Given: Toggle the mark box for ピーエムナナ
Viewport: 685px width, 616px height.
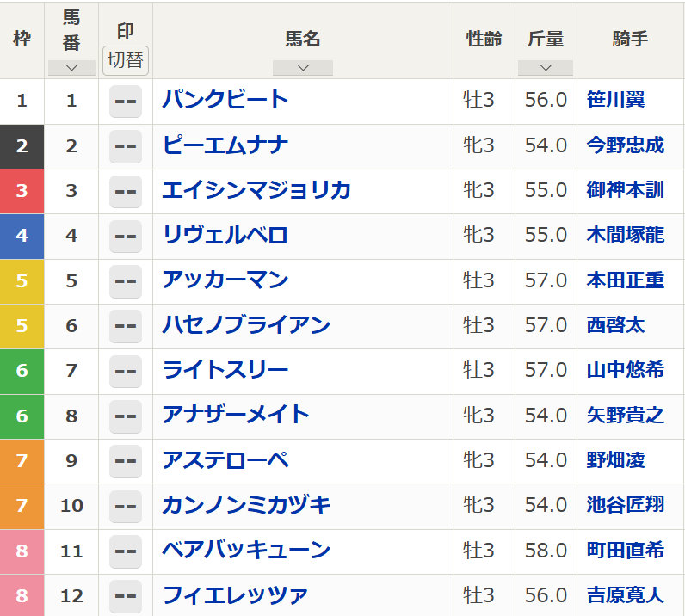Looking at the screenshot, I should click(126, 146).
